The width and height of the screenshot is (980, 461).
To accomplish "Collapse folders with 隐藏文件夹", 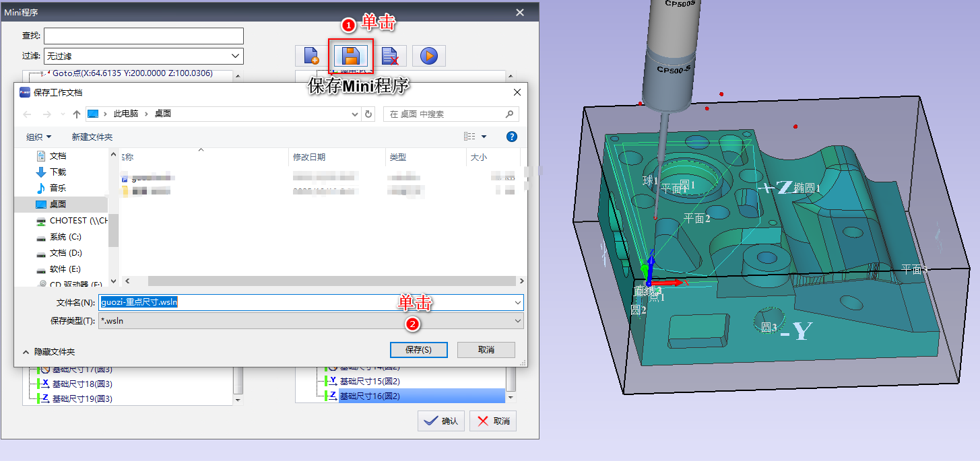I will [x=48, y=351].
